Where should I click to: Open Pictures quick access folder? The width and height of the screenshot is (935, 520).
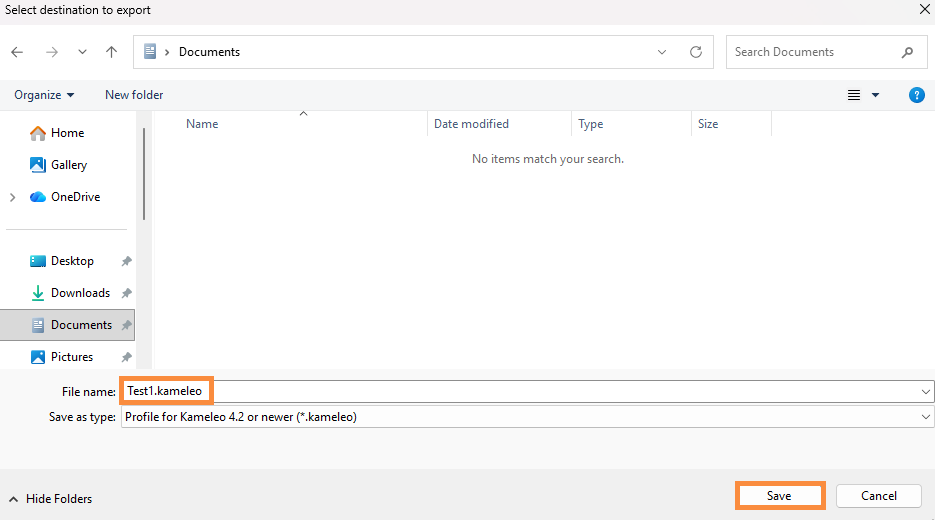pos(62,357)
